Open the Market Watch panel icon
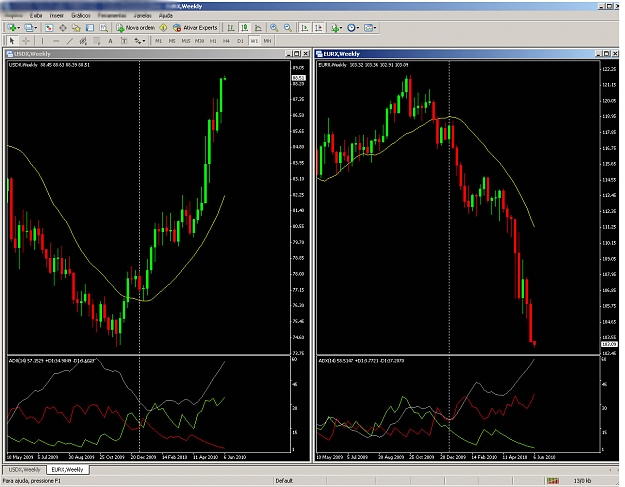625x487 pixels. pyautogui.click(x=49, y=27)
